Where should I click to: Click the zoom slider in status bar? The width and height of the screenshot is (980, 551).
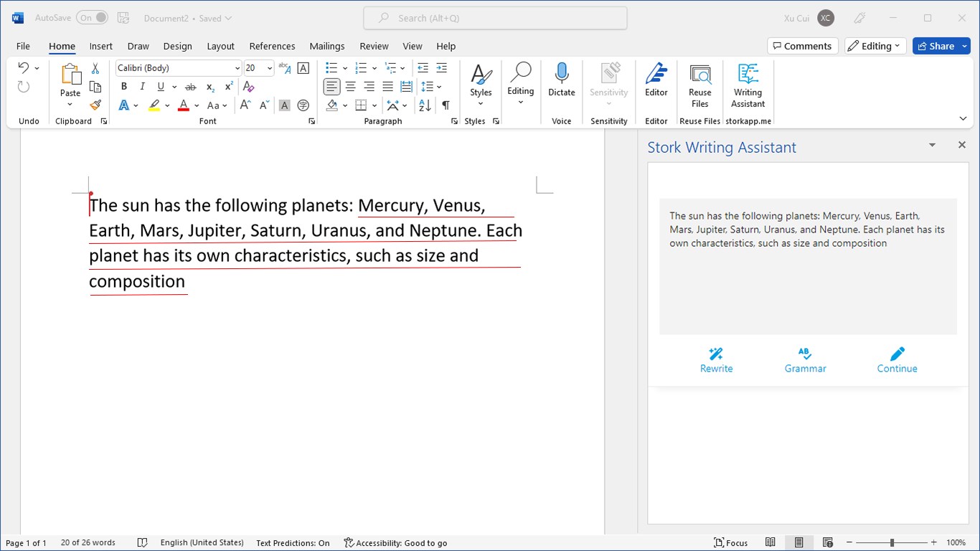(x=892, y=543)
